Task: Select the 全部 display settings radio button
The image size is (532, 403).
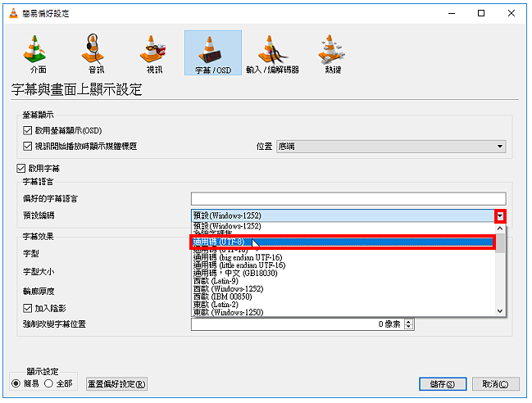Action: [x=49, y=383]
